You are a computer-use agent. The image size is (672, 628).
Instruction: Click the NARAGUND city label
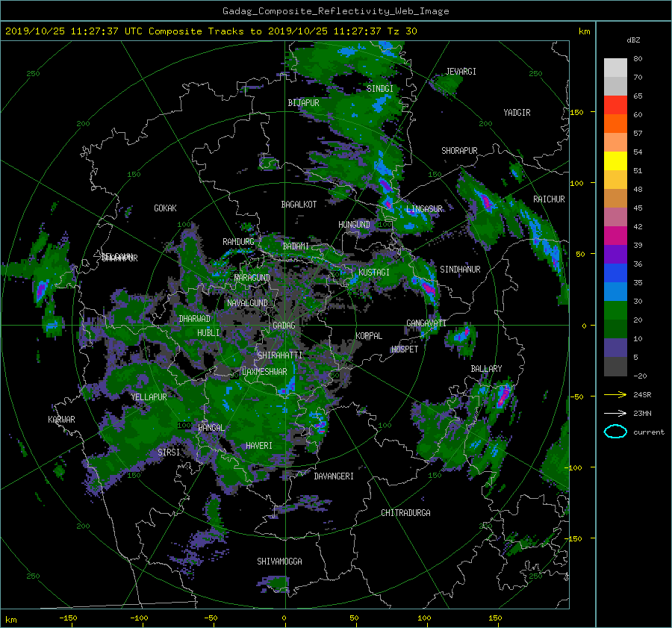[x=252, y=278]
